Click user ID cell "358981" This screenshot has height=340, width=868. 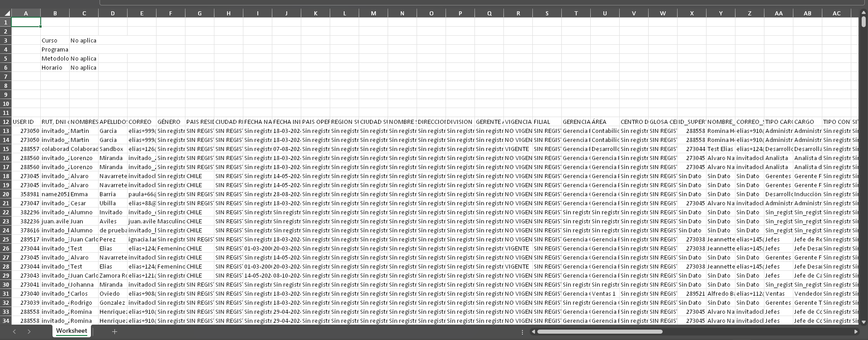coord(26,194)
